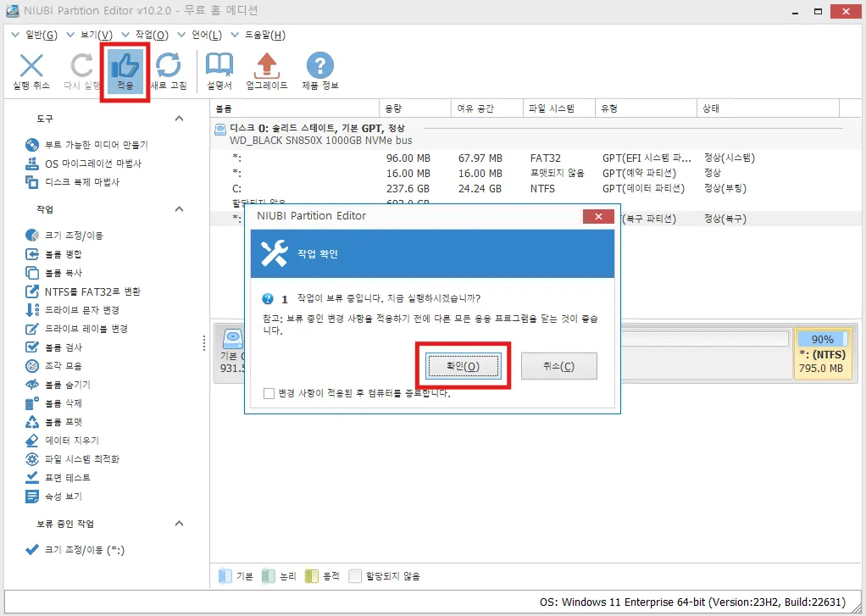Viewport: 866px width, 616px height.
Task: Select 부트 가능한 미디어 만들기 tool
Action: point(86,145)
